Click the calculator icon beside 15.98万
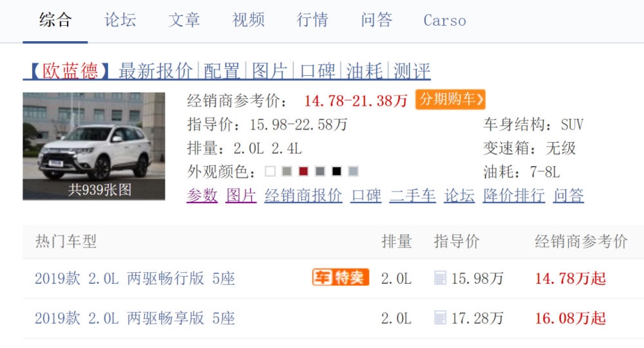Screen dimensions: 644x348 440,278
